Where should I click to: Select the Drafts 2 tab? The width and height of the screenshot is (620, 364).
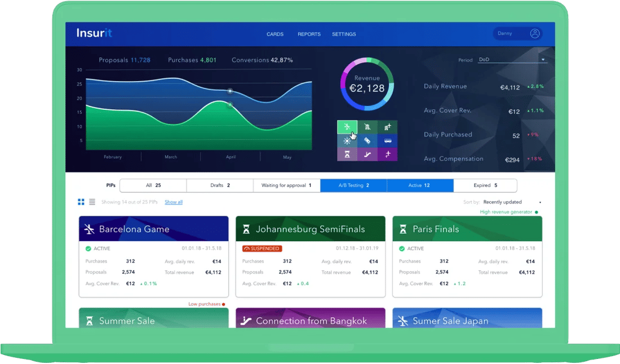click(220, 185)
